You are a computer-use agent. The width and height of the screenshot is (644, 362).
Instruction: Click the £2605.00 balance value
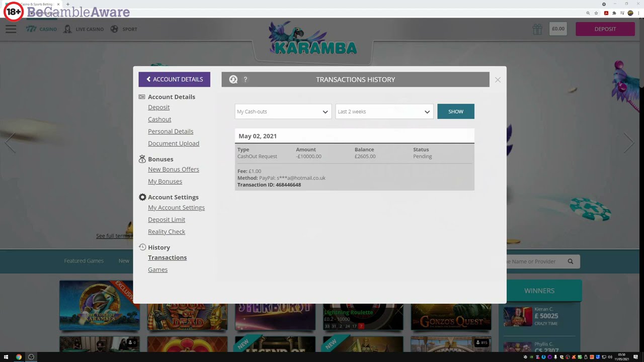[x=365, y=156]
